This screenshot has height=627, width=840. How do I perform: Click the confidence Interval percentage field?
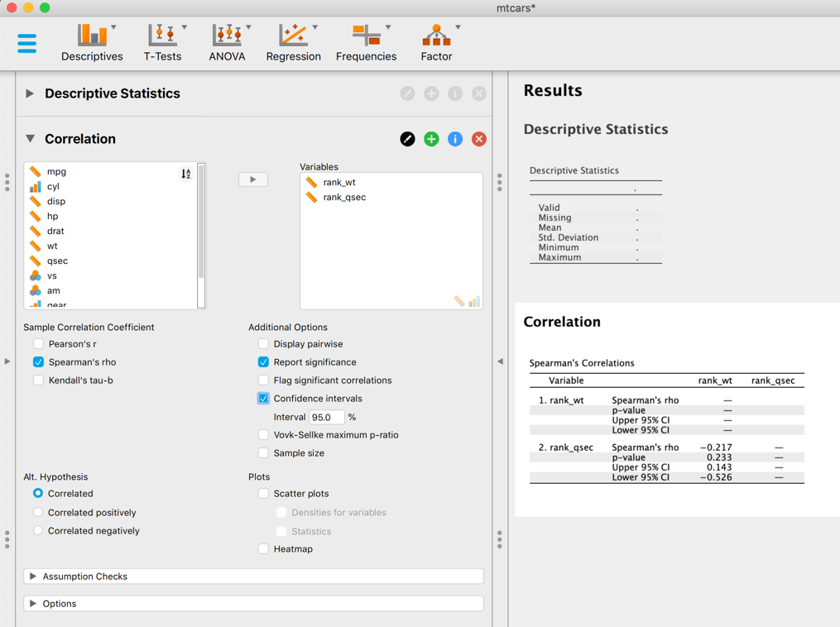click(x=326, y=418)
